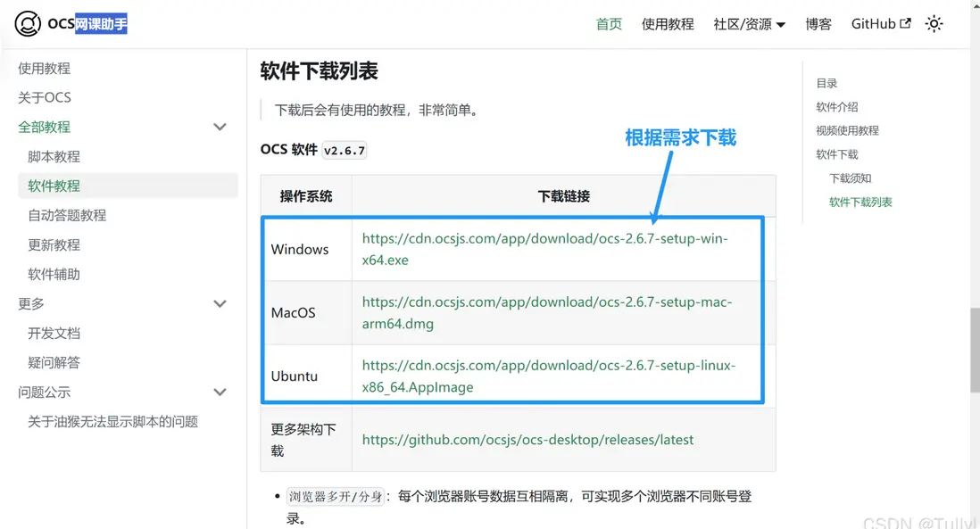Open 脚本教程 in the sidebar
The height and width of the screenshot is (529, 980).
pos(54,156)
